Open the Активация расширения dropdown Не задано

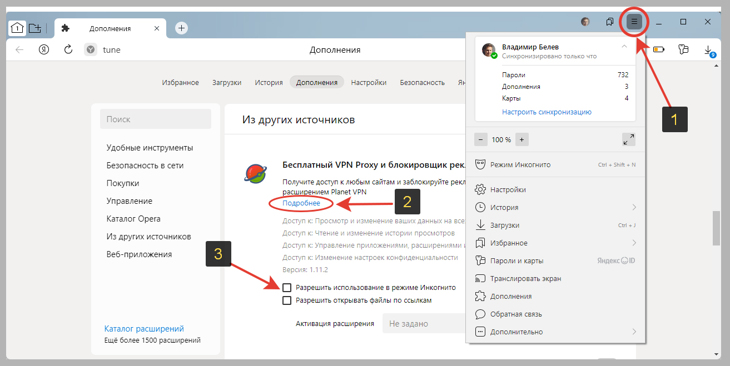pos(424,324)
